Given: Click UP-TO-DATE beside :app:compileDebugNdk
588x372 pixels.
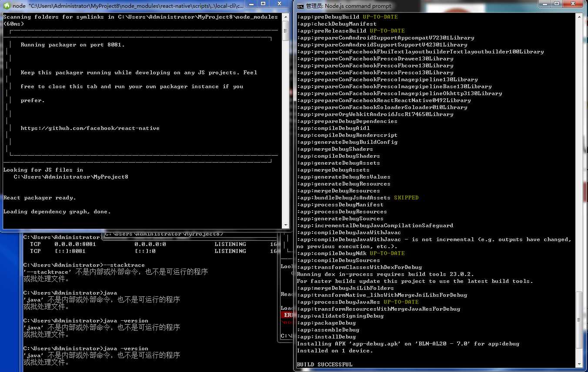Looking at the screenshot, I should point(387,253).
